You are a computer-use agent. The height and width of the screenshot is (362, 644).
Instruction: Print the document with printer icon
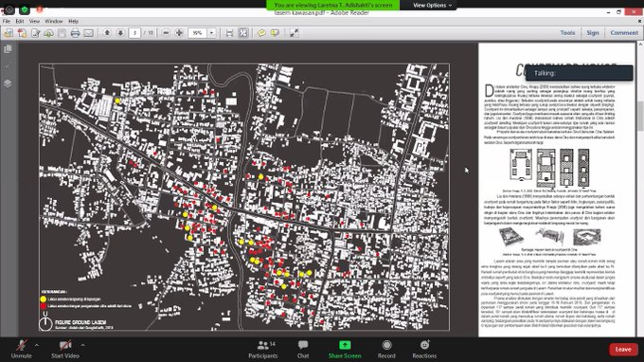pos(75,33)
